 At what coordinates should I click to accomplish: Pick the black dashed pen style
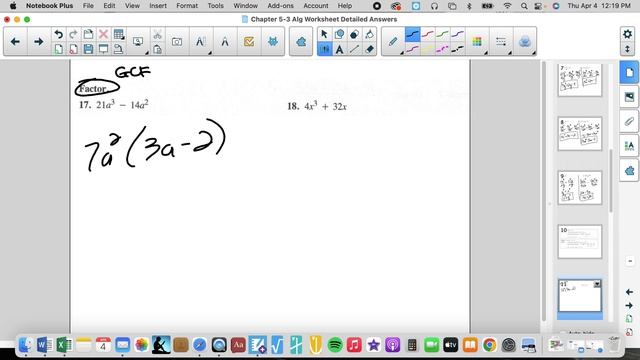click(x=458, y=49)
